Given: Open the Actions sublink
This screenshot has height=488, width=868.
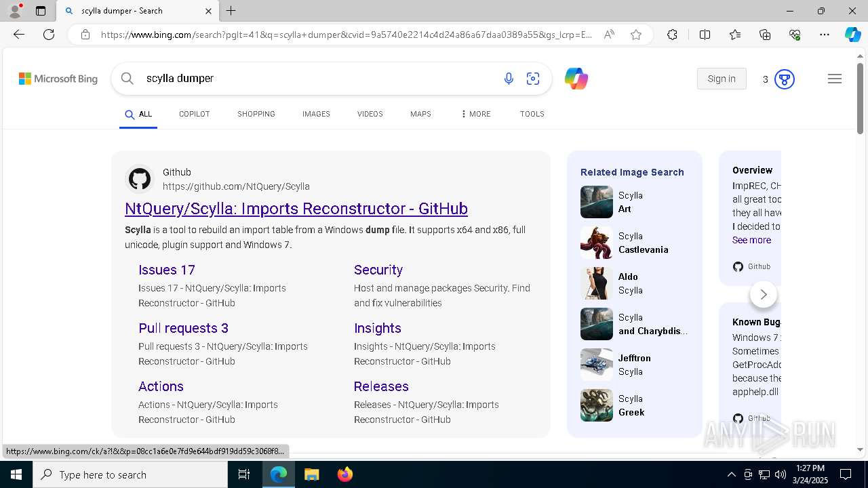Looking at the screenshot, I should pyautogui.click(x=161, y=386).
